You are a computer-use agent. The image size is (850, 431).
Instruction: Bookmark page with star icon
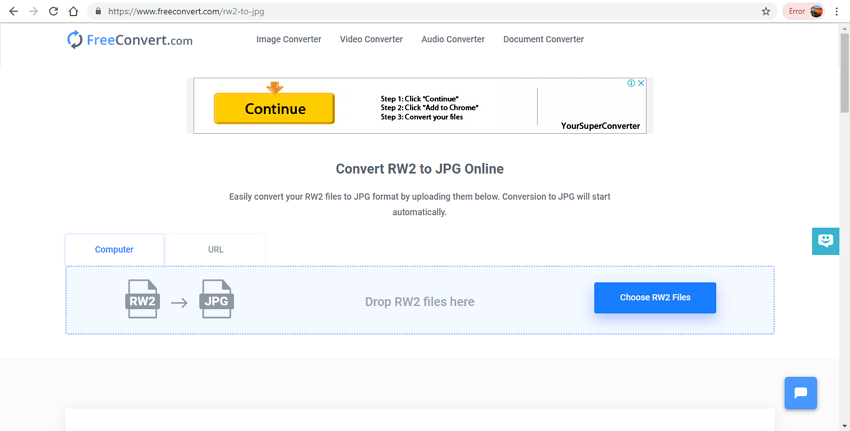(x=766, y=11)
